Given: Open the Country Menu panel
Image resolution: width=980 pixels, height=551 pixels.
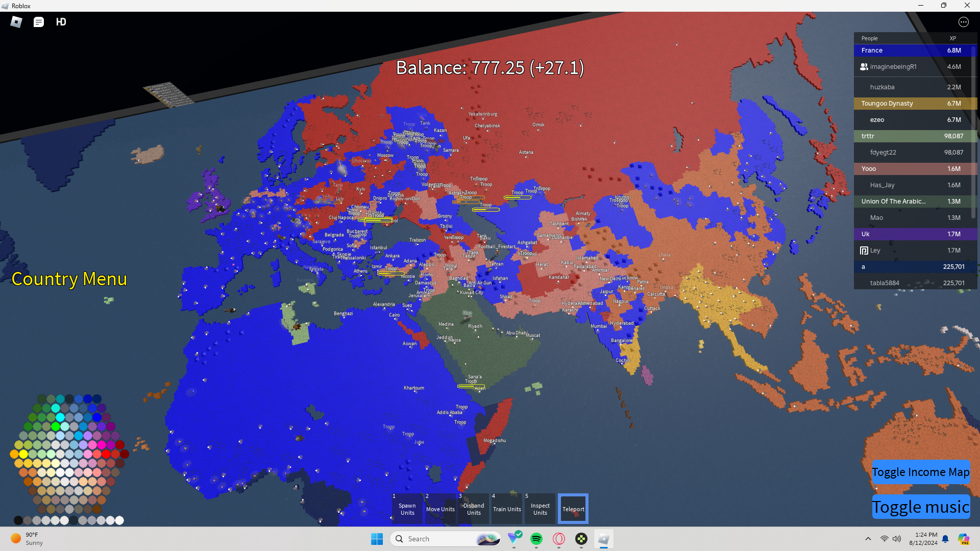Looking at the screenshot, I should point(69,279).
